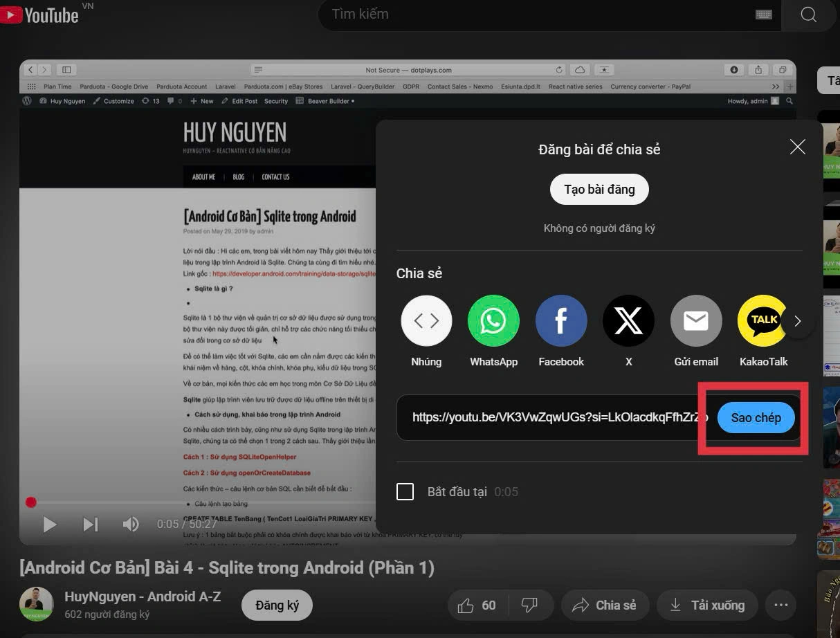Open the Nhúng embed option
This screenshot has height=638, width=840.
coord(426,320)
